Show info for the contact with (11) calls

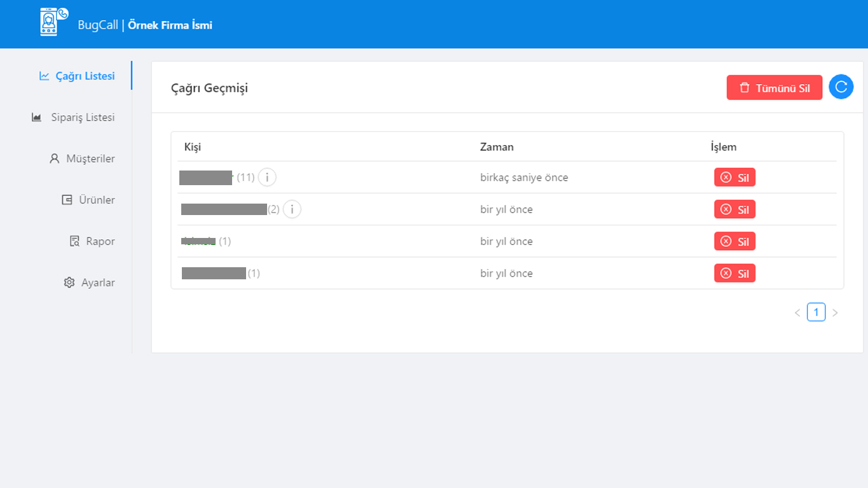[267, 178]
